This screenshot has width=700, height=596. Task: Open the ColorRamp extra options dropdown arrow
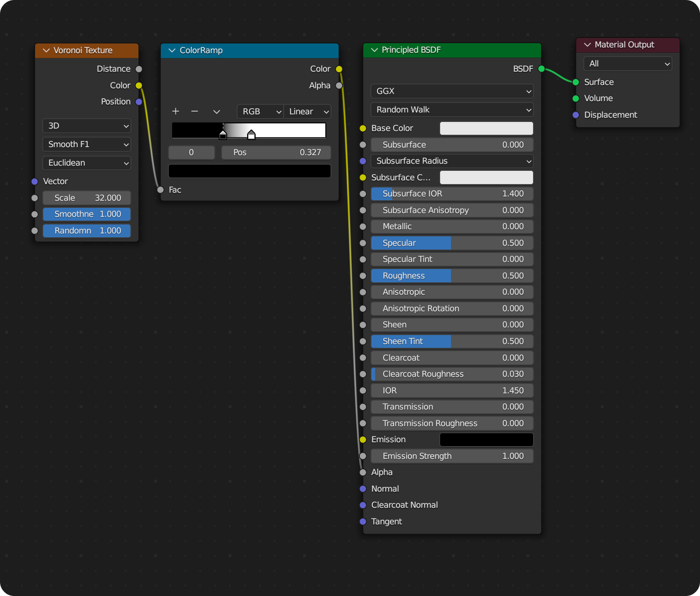click(216, 112)
